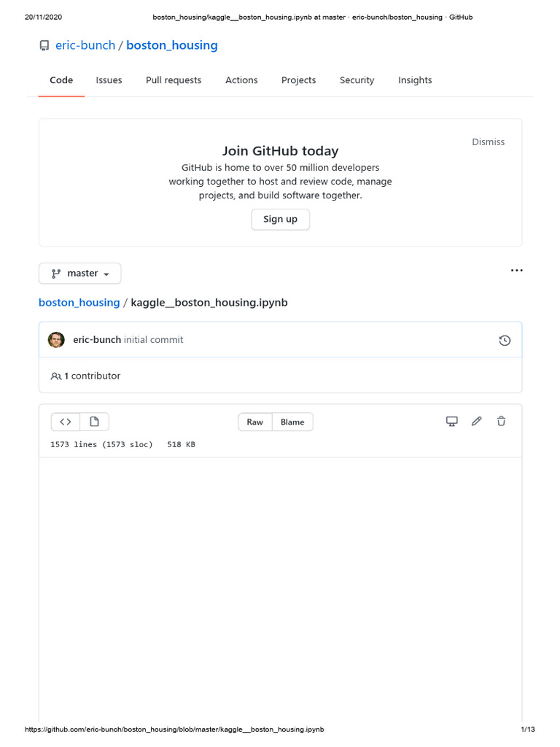The height and width of the screenshot is (747, 560).
Task: Open the Blame view
Action: click(x=292, y=422)
